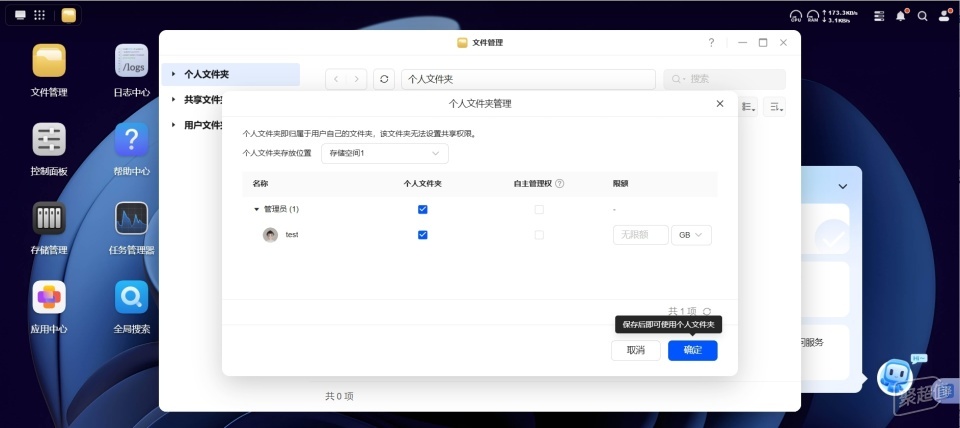Select 个人文件夹 in the left sidebar

pyautogui.click(x=231, y=74)
